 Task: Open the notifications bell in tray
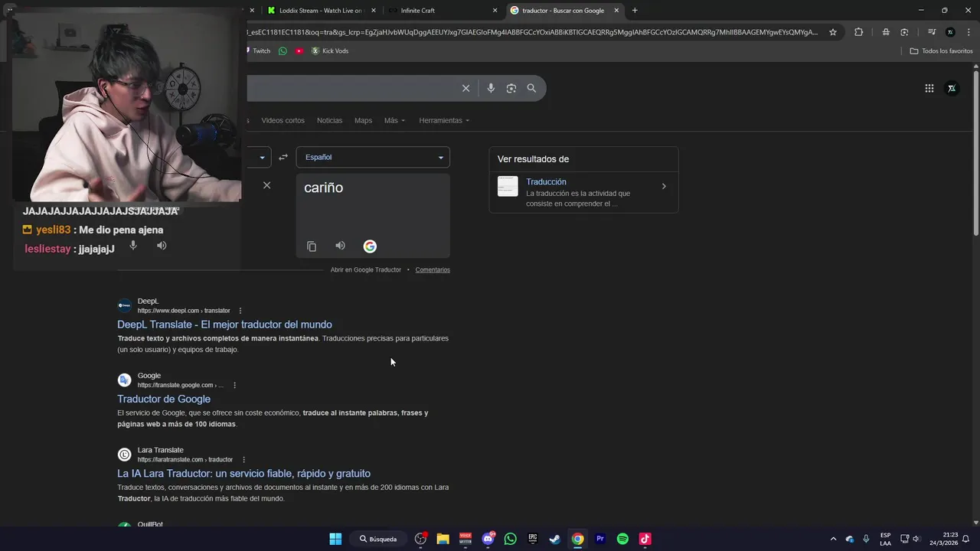click(x=966, y=539)
